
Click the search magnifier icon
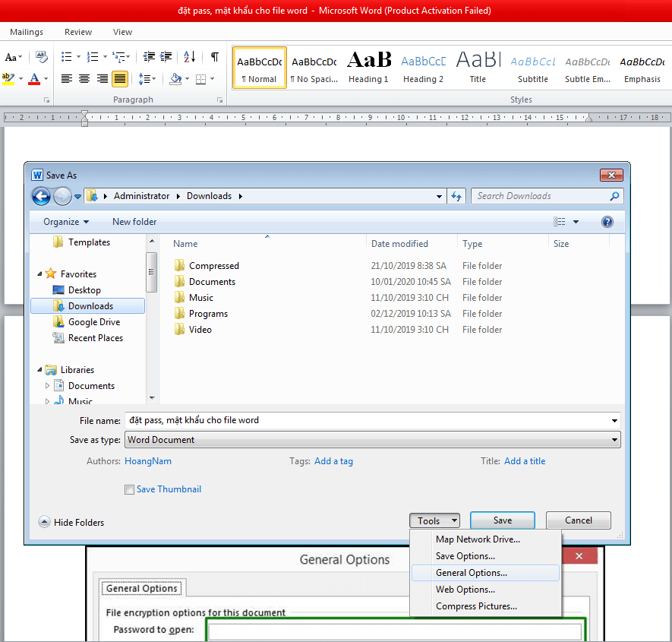point(614,196)
